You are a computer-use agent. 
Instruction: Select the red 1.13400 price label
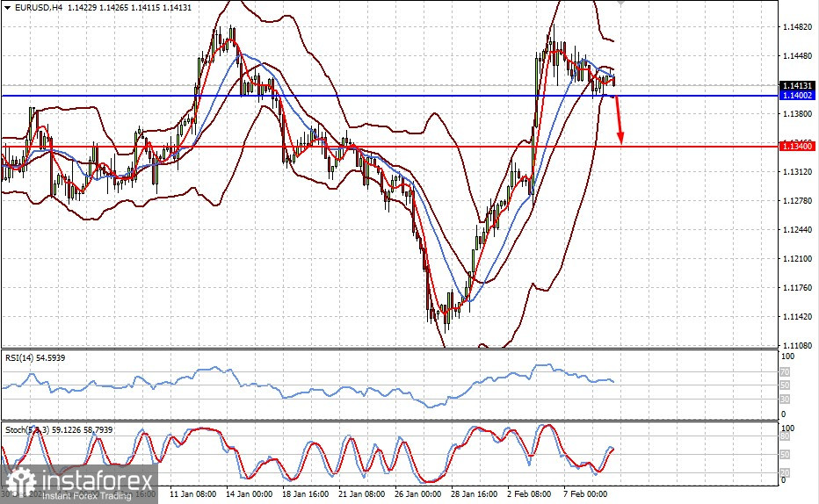click(796, 146)
